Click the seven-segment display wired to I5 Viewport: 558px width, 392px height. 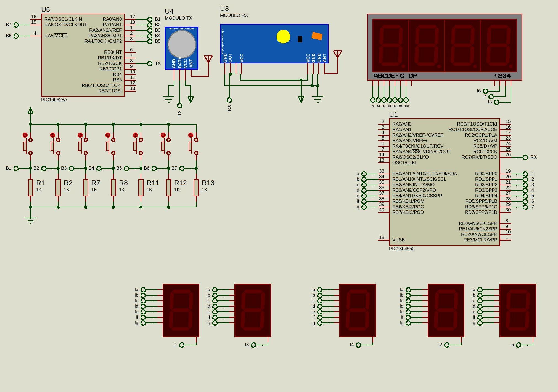click(518, 310)
